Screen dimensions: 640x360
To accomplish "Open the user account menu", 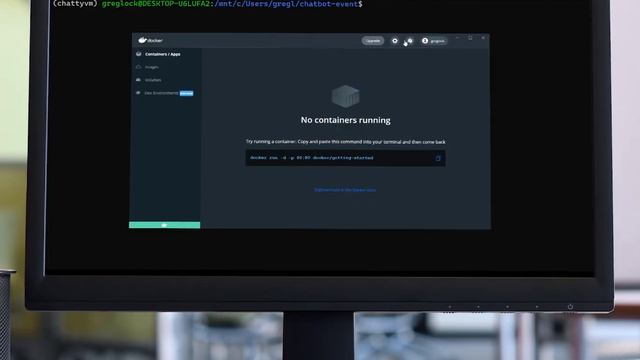I will (x=434, y=41).
